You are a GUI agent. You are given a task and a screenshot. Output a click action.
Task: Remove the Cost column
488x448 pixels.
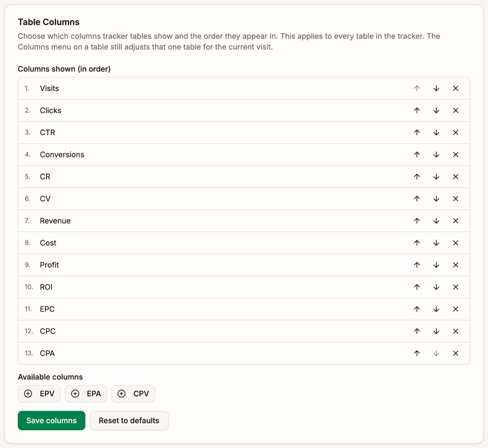[456, 243]
